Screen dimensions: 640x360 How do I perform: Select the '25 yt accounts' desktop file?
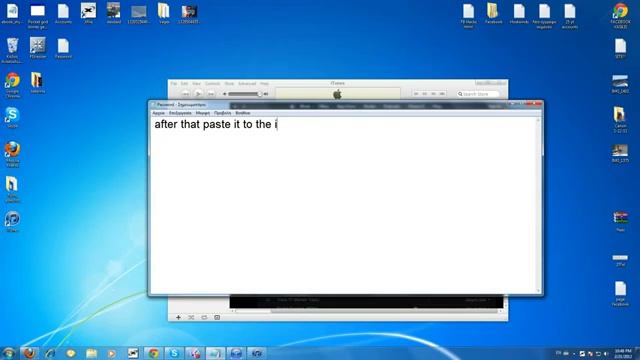pos(569,16)
